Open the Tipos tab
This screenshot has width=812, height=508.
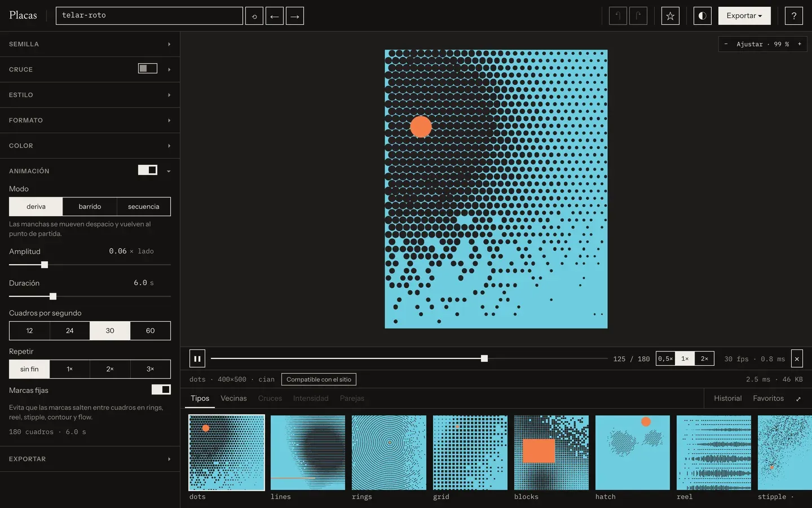[x=200, y=398]
